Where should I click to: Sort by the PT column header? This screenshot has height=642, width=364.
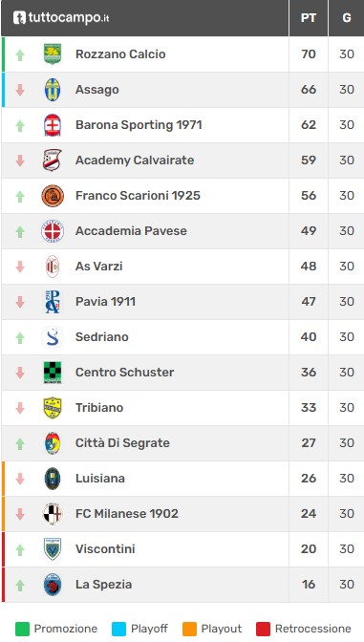pyautogui.click(x=309, y=18)
